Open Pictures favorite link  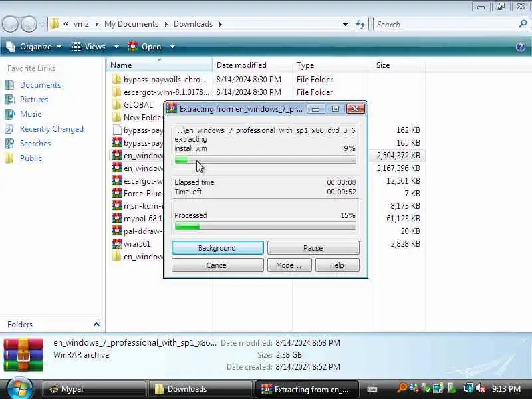pos(34,99)
